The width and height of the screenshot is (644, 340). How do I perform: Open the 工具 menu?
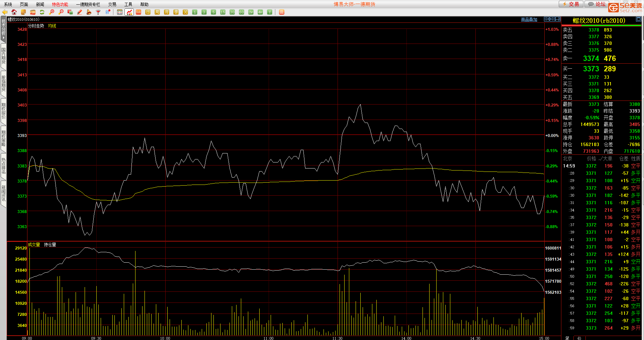(x=128, y=4)
